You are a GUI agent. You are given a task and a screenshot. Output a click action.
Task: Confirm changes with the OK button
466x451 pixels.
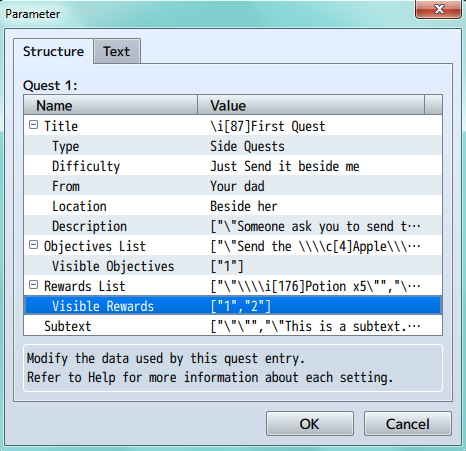point(310,424)
